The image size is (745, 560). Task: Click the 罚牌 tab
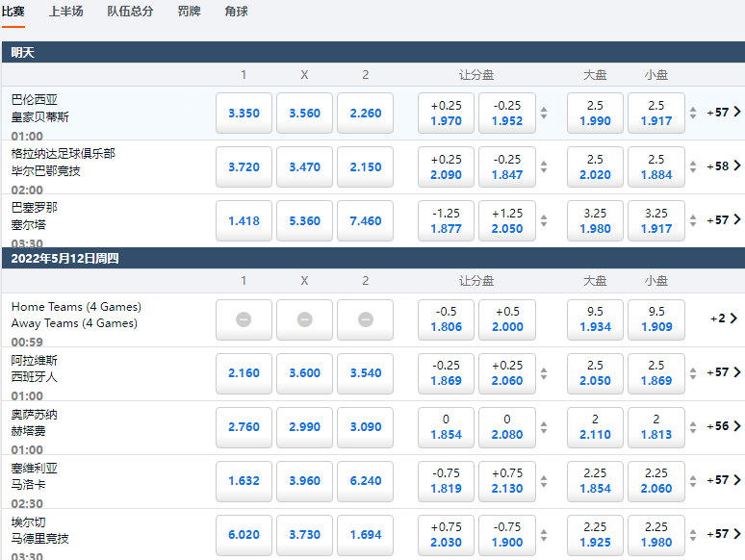[190, 12]
